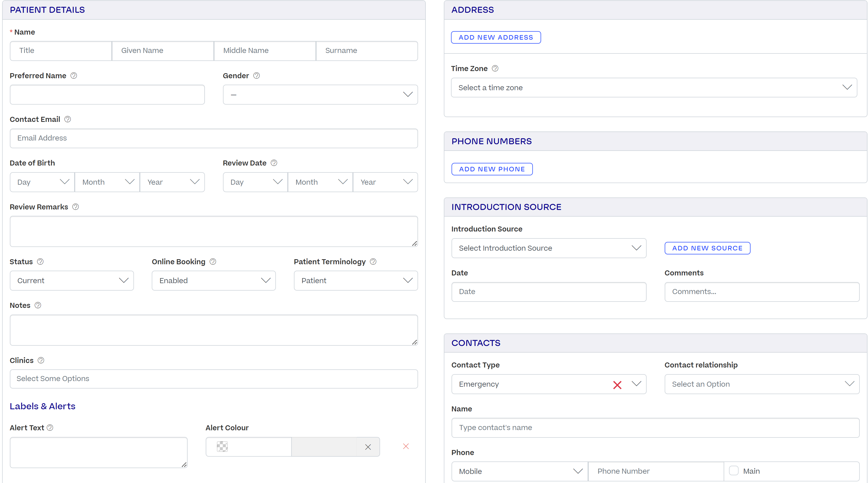Click the Time Zone help icon
Screen dimensions: 868x483
tap(495, 68)
